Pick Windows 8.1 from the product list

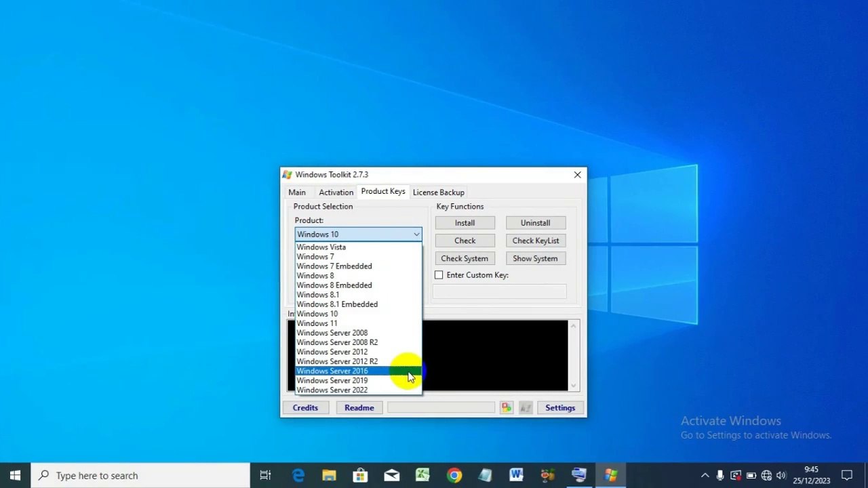pos(358,294)
